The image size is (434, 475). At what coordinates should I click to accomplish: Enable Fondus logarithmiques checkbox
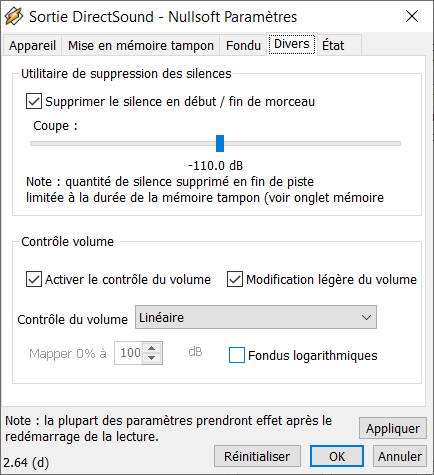[237, 355]
